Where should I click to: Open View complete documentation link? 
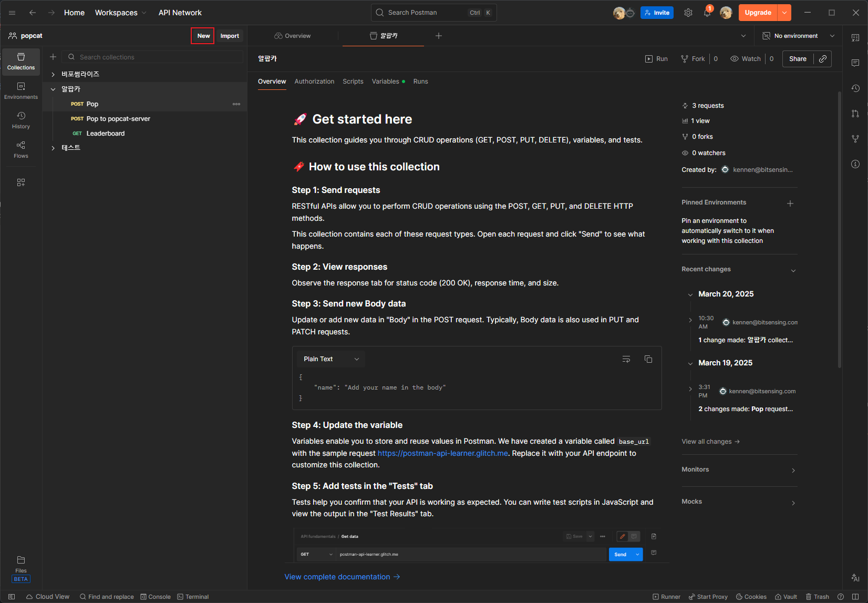click(x=342, y=577)
